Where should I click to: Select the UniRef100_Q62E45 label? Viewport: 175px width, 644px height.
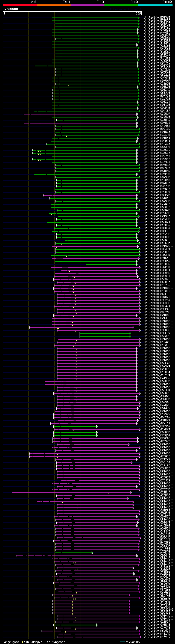(157, 363)
